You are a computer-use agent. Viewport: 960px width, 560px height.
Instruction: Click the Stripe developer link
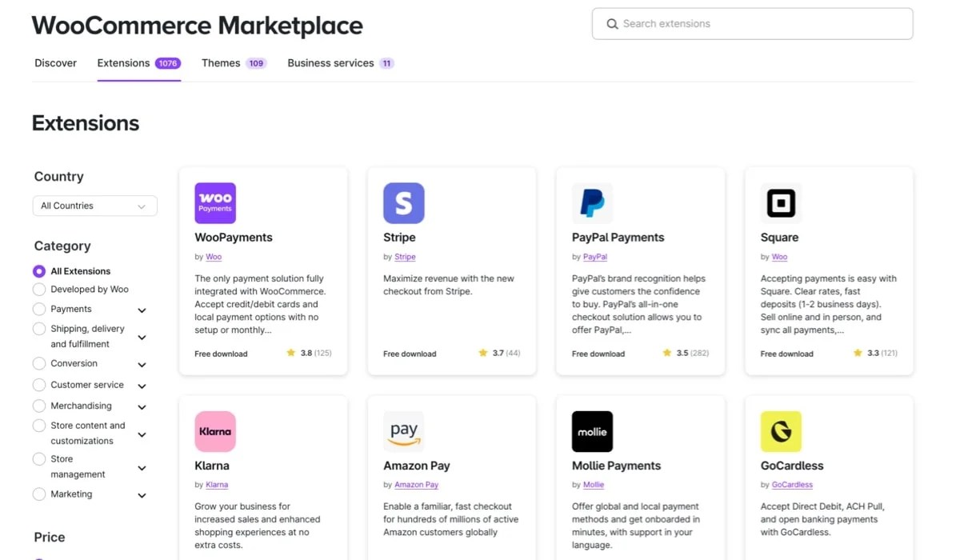(x=405, y=257)
